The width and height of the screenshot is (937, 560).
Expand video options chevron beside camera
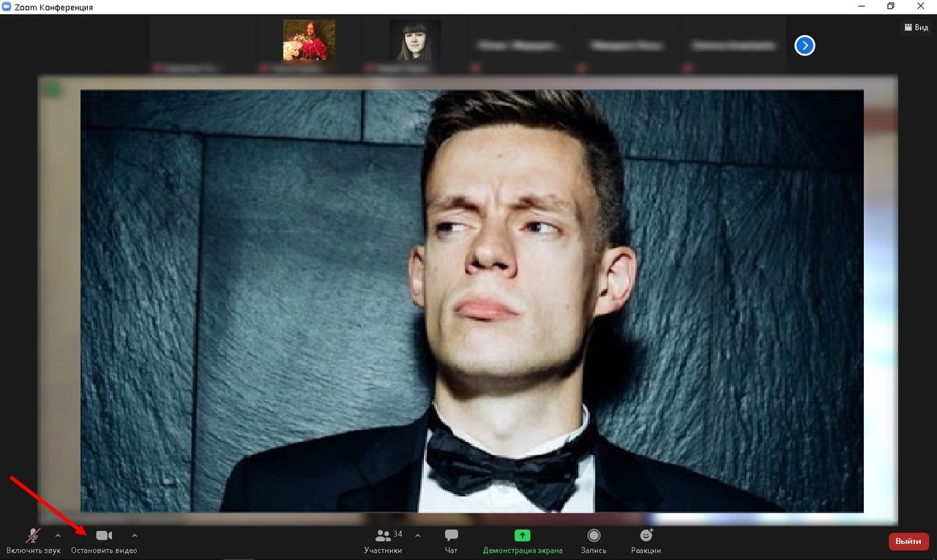pos(134,535)
